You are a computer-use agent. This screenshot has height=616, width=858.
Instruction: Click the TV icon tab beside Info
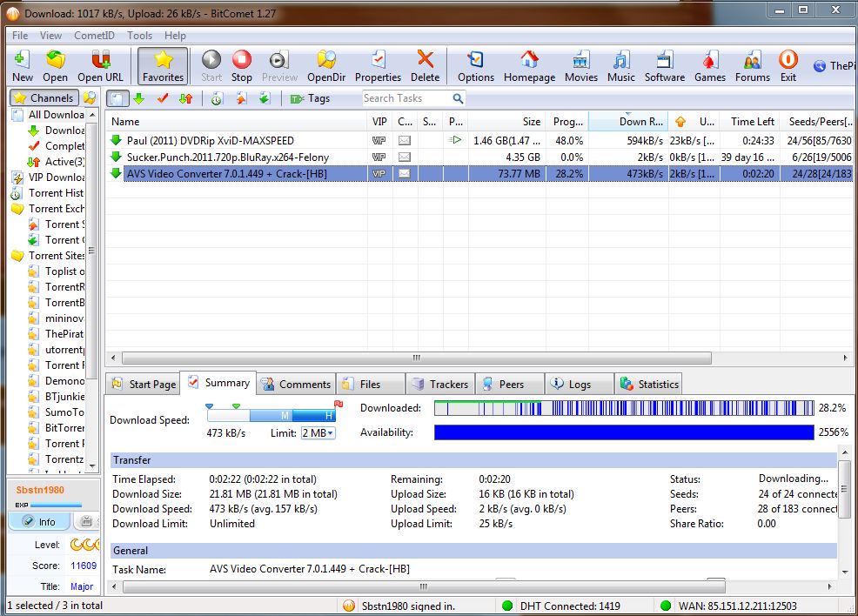[86, 521]
